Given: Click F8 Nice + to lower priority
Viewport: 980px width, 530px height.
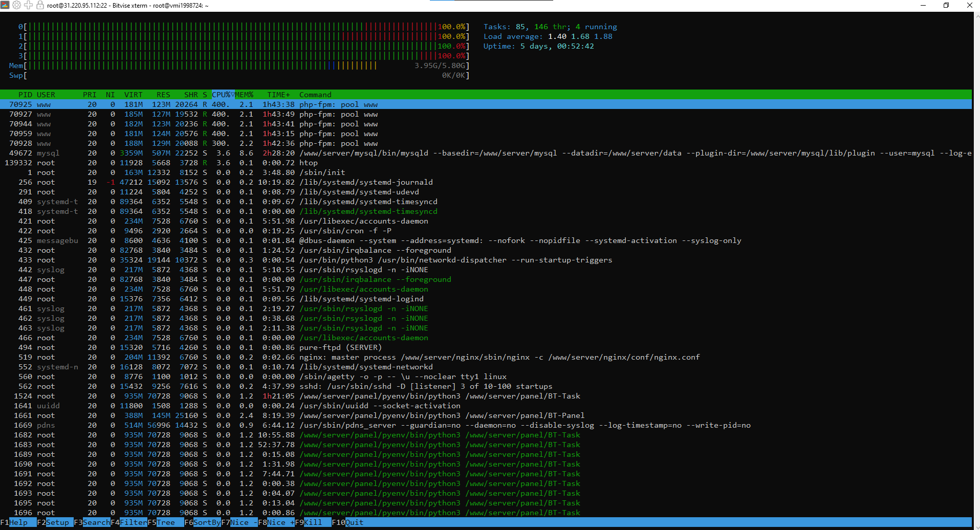Looking at the screenshot, I should pyautogui.click(x=280, y=522).
